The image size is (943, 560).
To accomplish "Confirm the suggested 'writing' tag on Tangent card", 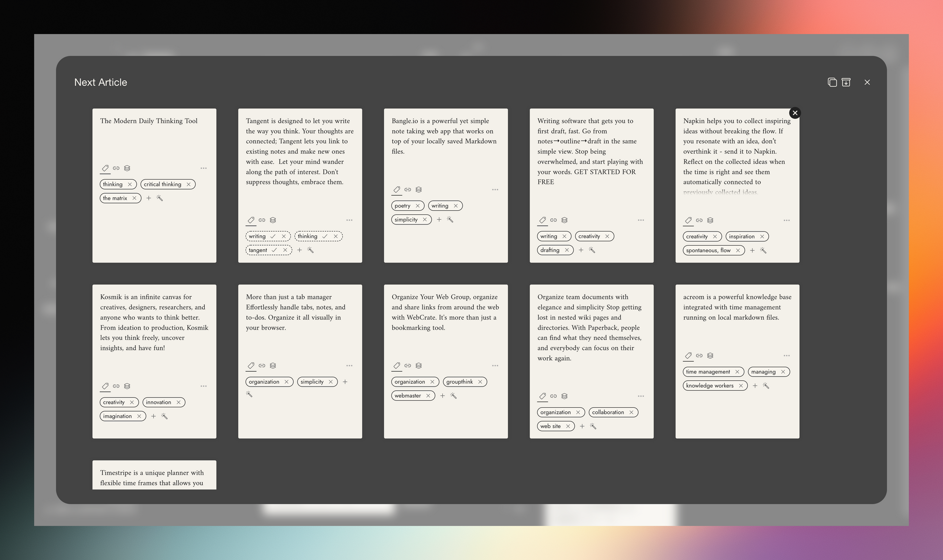I will [x=273, y=236].
